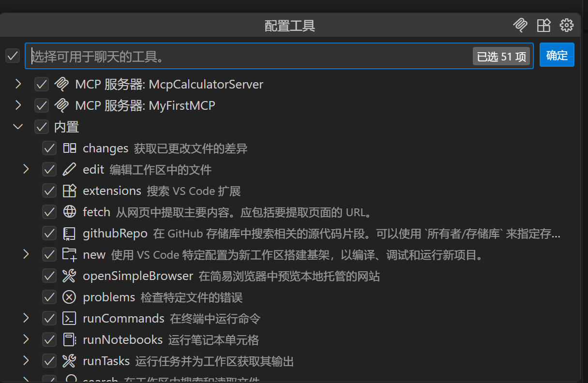The image size is (588, 383).
Task: Disable the fetch tool checkbox
Action: pyautogui.click(x=49, y=212)
